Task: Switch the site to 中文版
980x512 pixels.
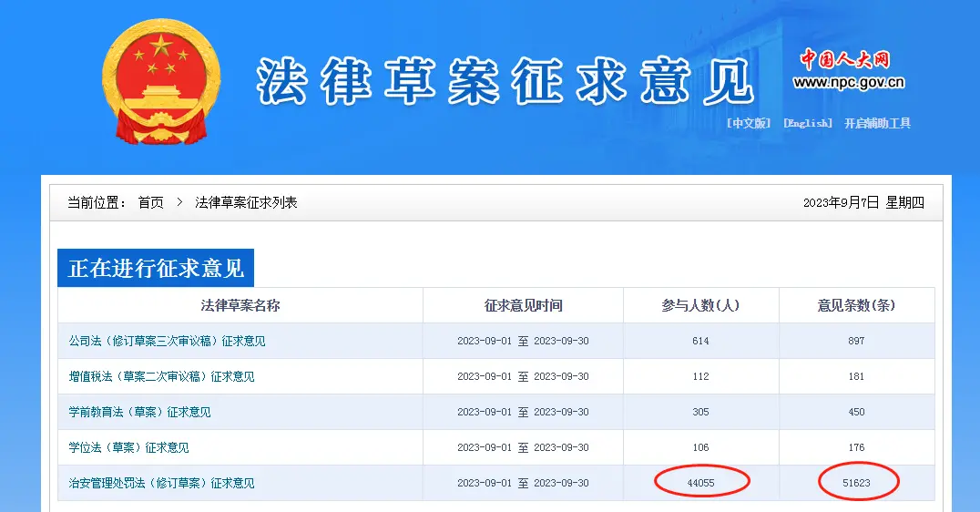Action: (748, 123)
